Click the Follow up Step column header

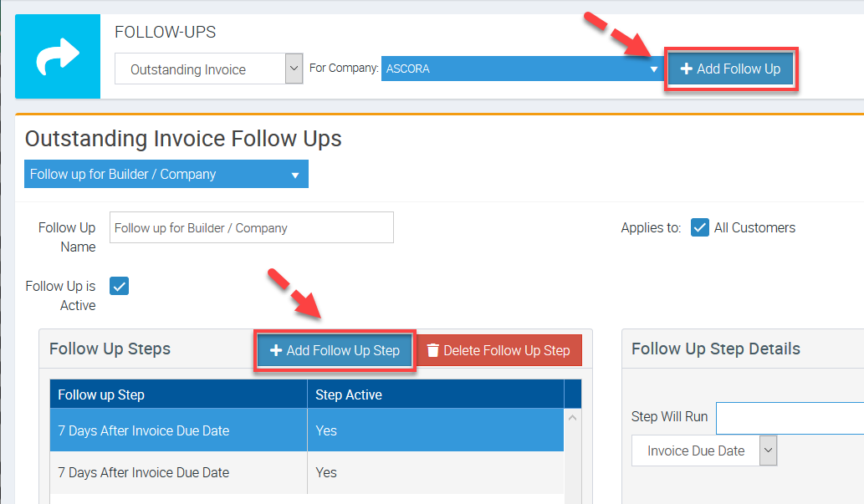click(x=178, y=395)
